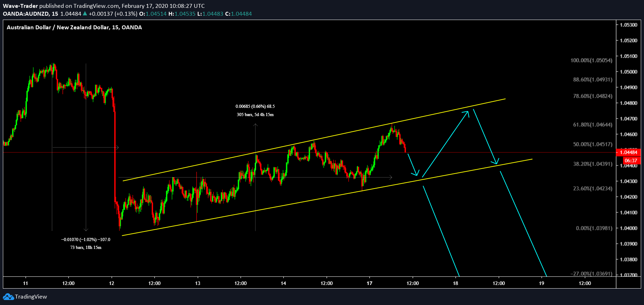The height and width of the screenshot is (305, 644).
Task: Click the date 17 on the time axis
Action: (370, 283)
